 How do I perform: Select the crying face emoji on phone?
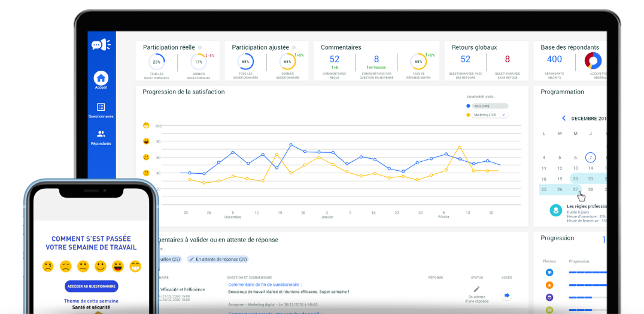point(48,266)
